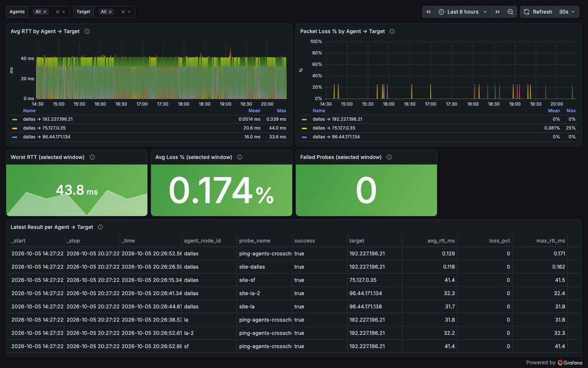Click info icon on Packet Loss panel
This screenshot has height=368, width=588.
392,31
